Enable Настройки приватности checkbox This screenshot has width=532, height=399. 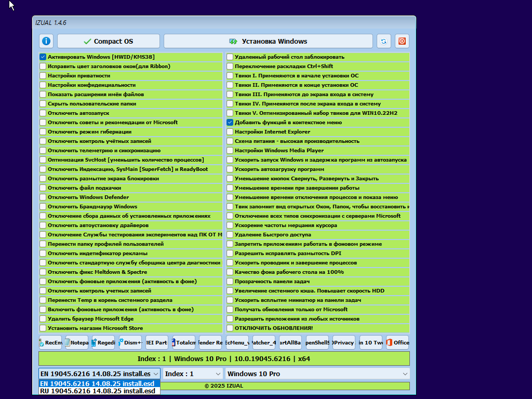(x=43, y=76)
